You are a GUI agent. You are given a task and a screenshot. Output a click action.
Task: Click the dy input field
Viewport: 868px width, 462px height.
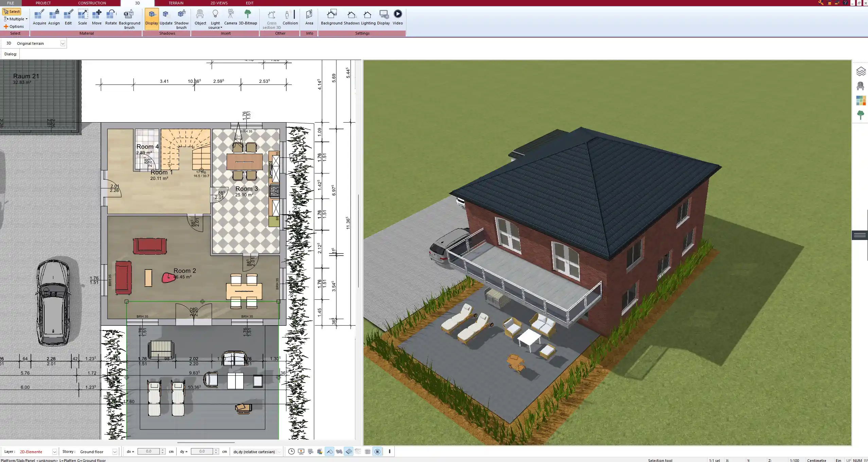(202, 451)
